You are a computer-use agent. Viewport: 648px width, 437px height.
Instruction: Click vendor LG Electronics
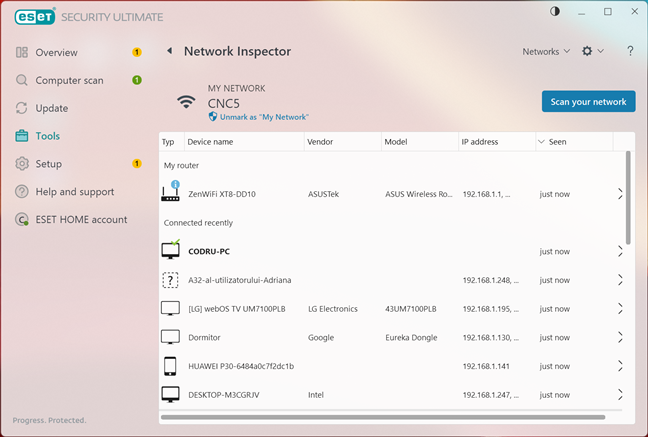[333, 309]
